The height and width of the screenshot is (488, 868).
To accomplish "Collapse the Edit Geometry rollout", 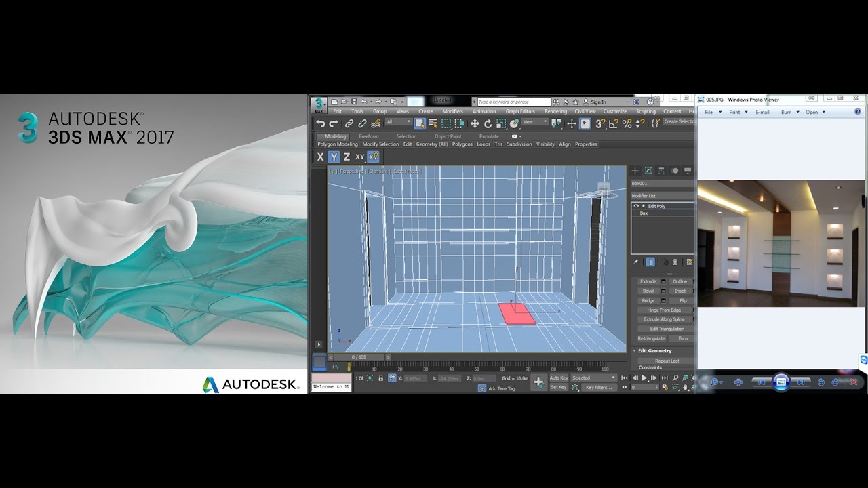I will tap(654, 351).
